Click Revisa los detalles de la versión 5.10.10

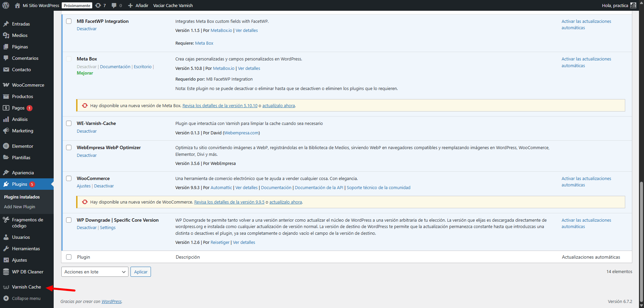[220, 105]
